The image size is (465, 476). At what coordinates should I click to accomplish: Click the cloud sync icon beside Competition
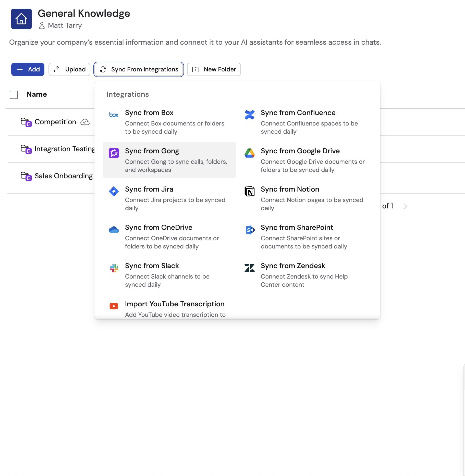[x=85, y=122]
